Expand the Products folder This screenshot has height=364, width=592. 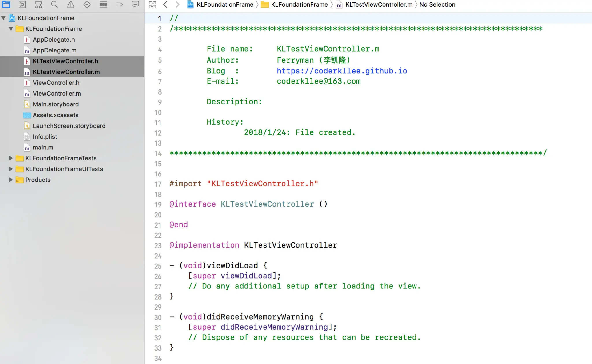tap(11, 180)
